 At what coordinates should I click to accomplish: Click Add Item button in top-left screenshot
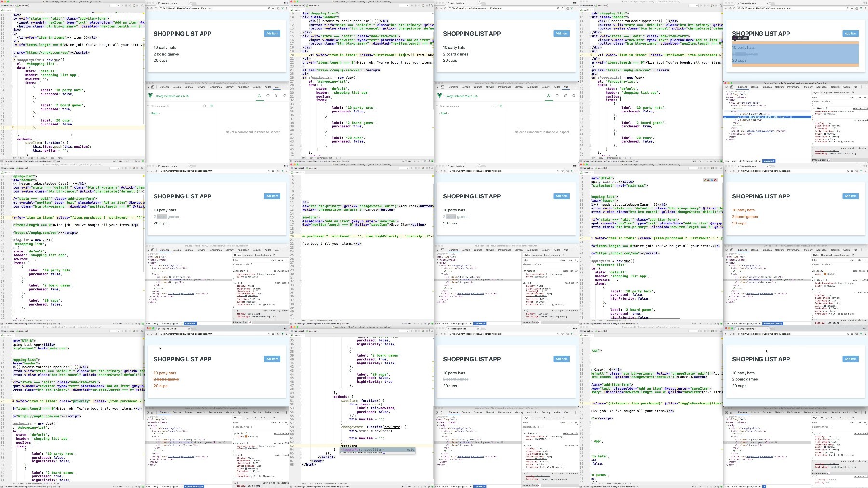(x=272, y=33)
